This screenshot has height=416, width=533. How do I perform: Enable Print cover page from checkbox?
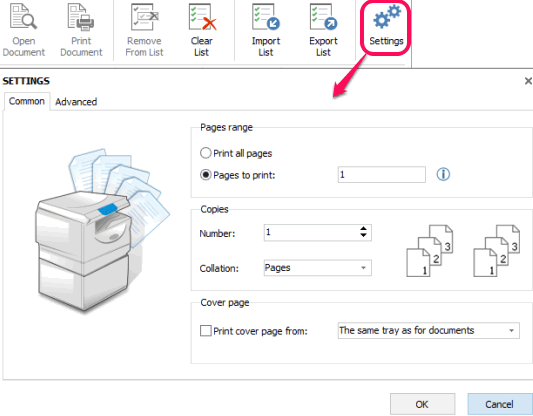coord(206,330)
